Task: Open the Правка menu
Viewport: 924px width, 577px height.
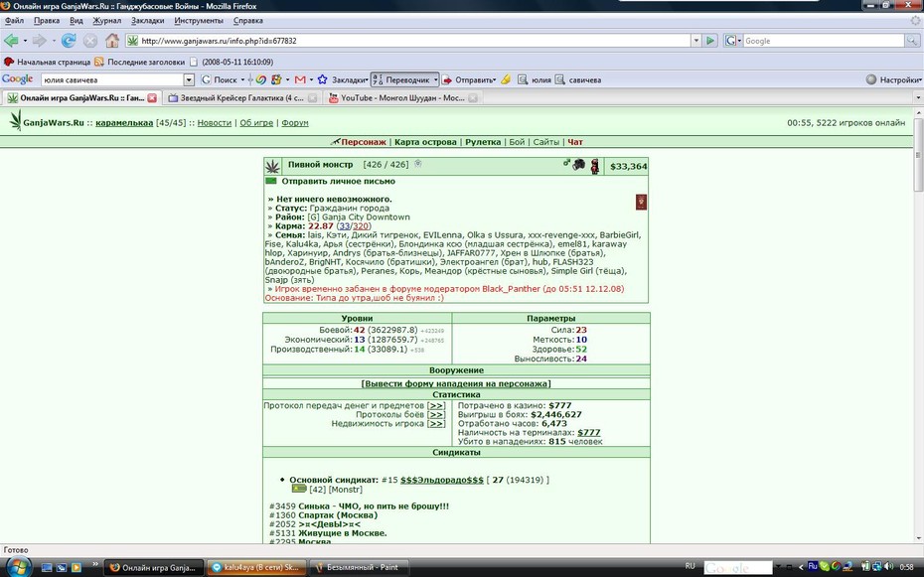Action: coord(47,21)
